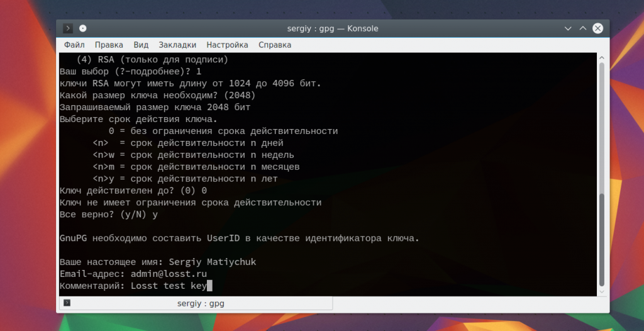Viewport: 644px width, 331px height.
Task: Click the scrollbar track above the thumb
Action: (x=602, y=126)
